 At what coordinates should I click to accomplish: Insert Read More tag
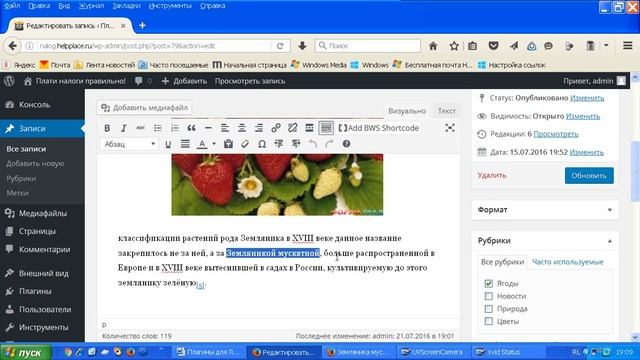309,128
